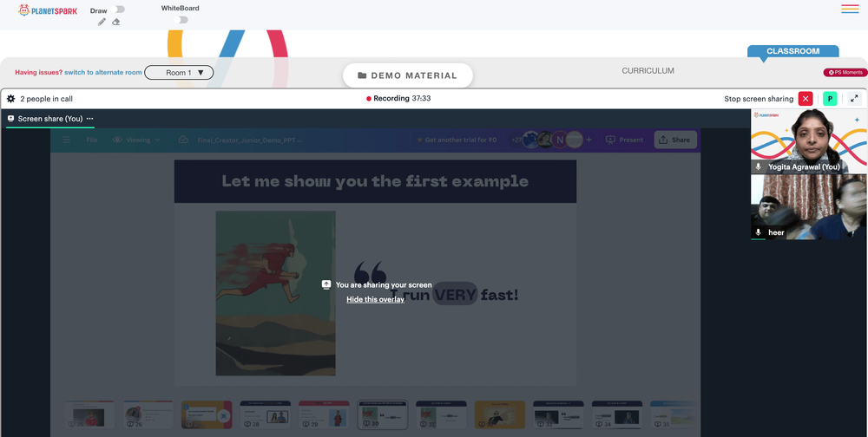Click the Recording 37:33 indicator
The height and width of the screenshot is (437, 868).
pos(398,99)
